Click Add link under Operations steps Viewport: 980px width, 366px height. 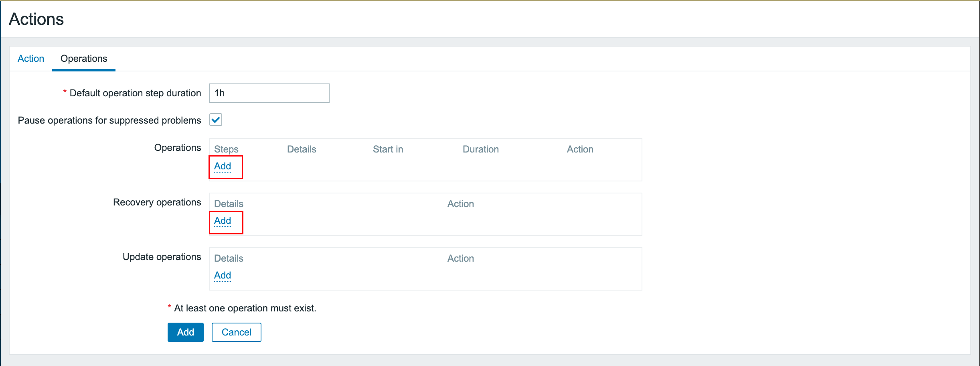223,166
